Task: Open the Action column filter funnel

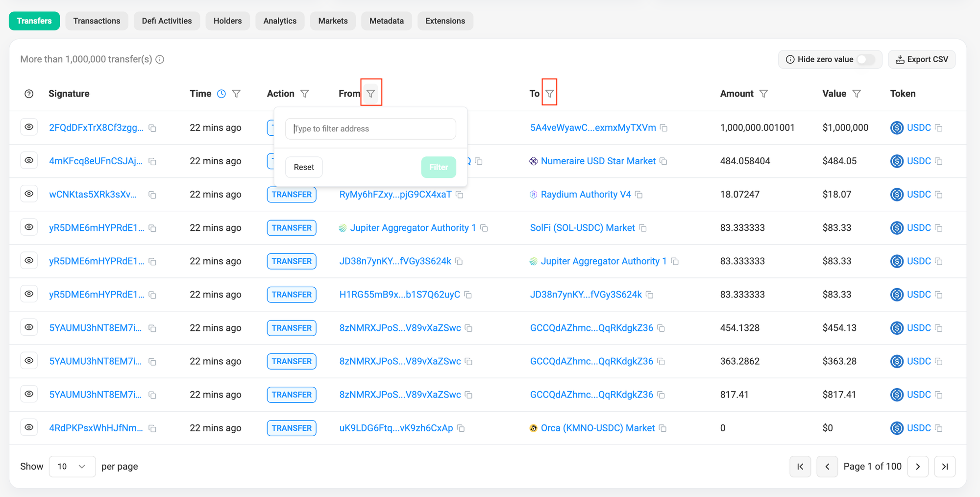Action: point(305,94)
